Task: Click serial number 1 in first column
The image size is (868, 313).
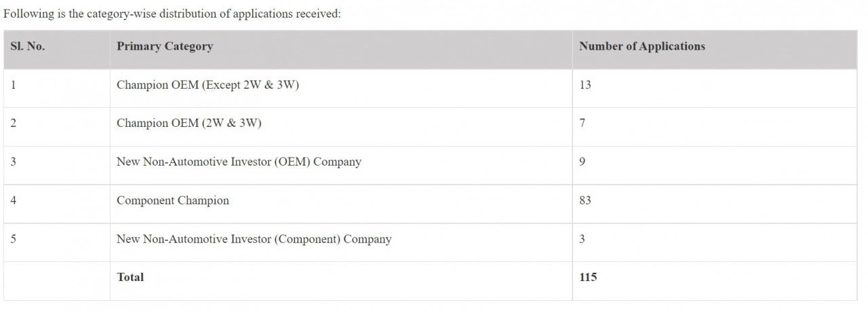Action: (x=14, y=85)
